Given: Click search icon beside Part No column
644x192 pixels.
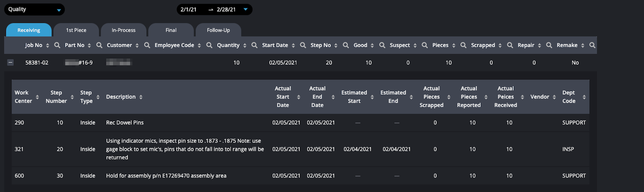Looking at the screenshot, I should click(x=99, y=45).
